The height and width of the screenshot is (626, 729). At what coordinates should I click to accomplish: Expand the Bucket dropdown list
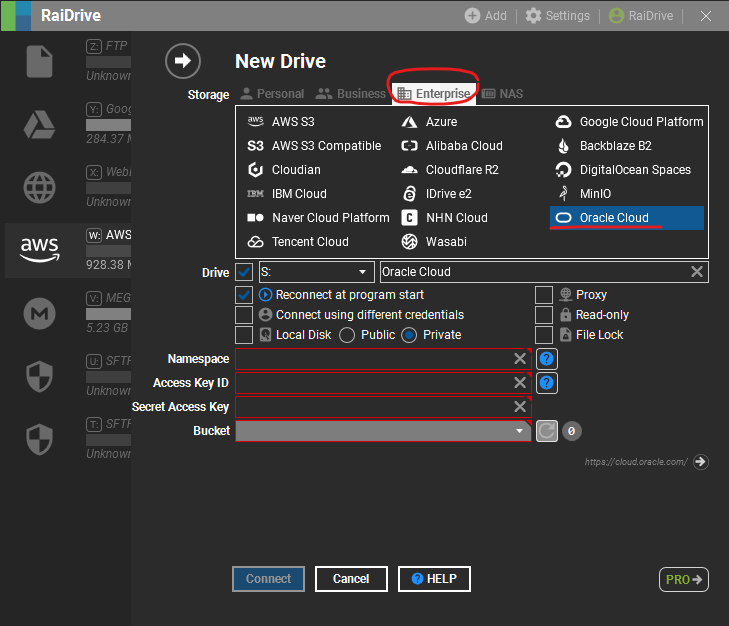(x=383, y=431)
